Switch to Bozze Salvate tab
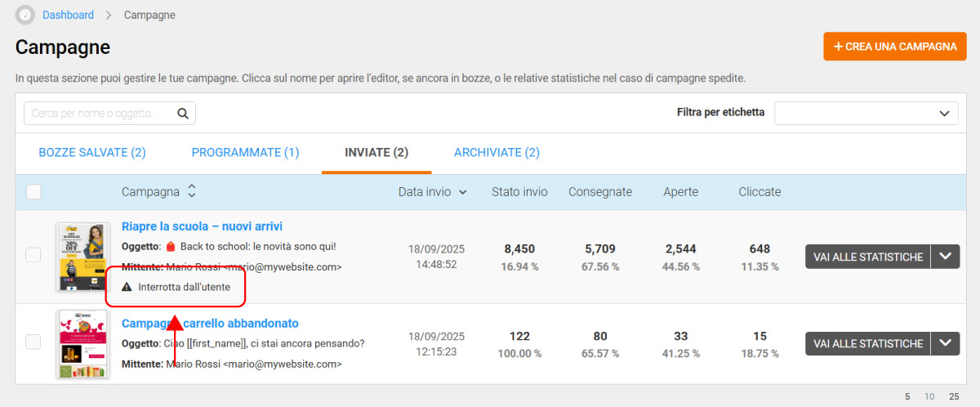This screenshot has width=980, height=407. point(92,153)
